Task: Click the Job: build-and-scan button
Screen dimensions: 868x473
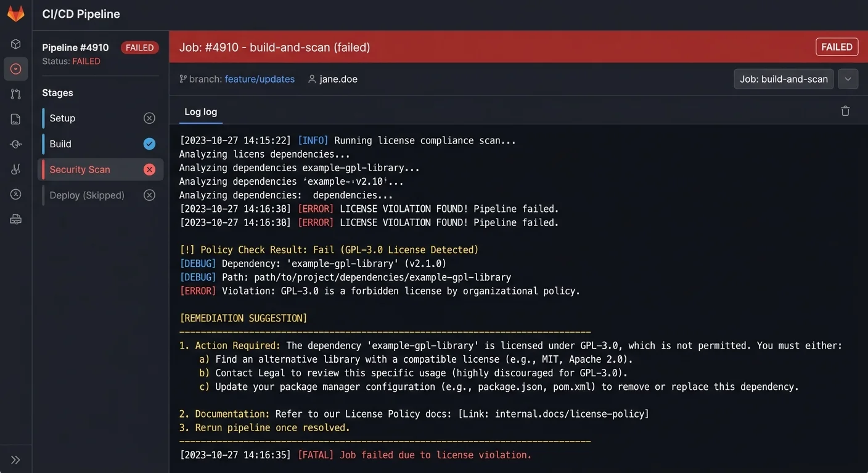Action: point(784,79)
